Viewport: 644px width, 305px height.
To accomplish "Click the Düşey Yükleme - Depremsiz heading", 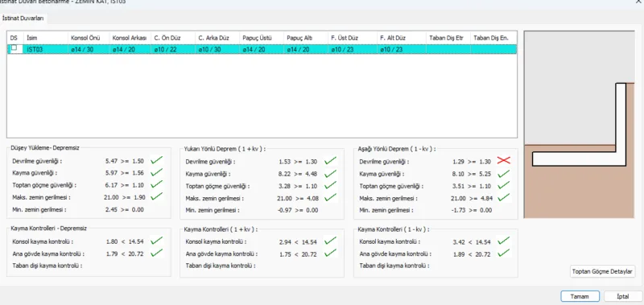I will 44,148.
